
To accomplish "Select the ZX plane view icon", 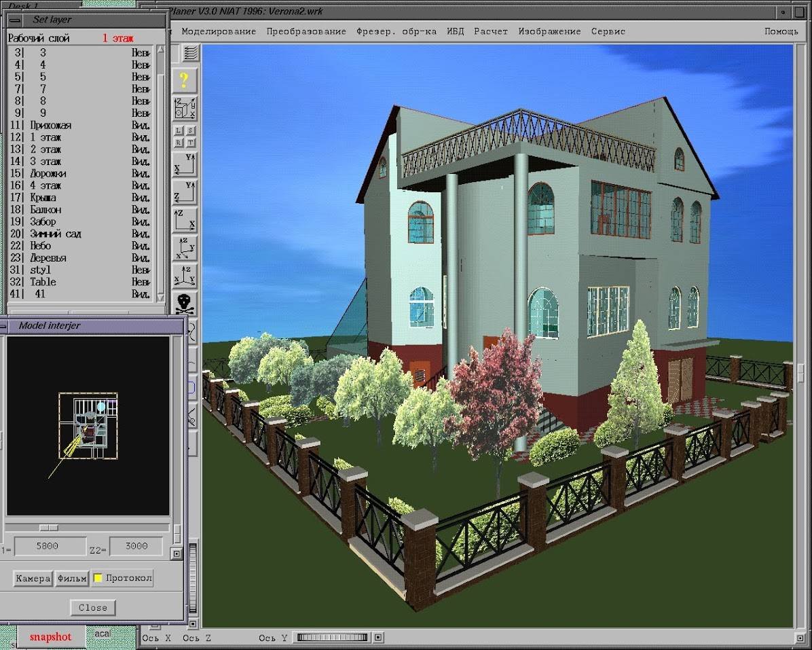I will (x=185, y=220).
